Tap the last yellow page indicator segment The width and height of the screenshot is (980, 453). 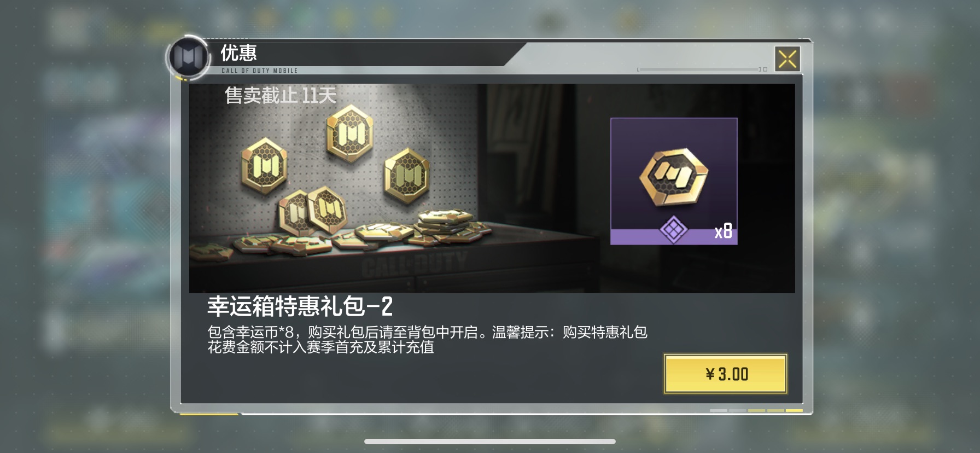[794, 410]
